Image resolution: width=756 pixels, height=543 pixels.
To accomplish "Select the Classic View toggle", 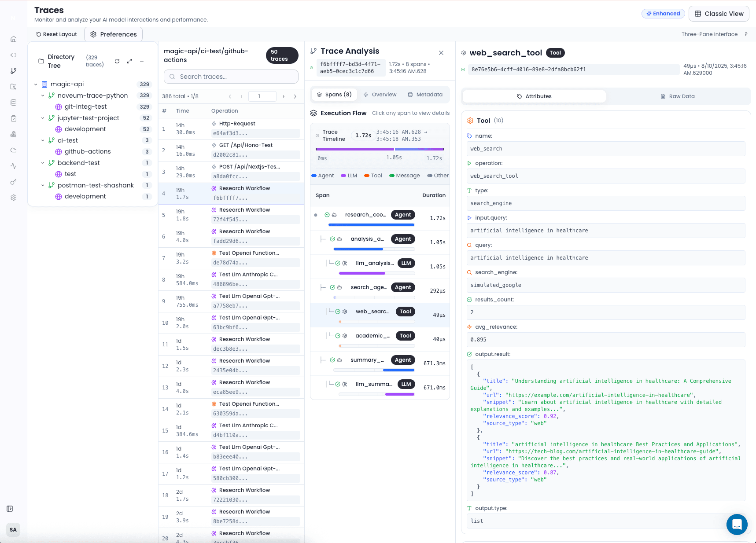I will (719, 14).
